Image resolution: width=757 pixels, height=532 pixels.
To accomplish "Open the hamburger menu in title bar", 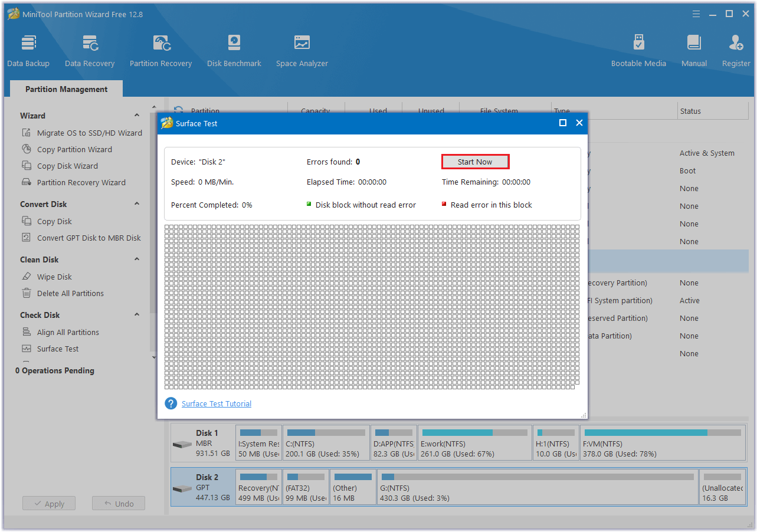I will point(696,14).
